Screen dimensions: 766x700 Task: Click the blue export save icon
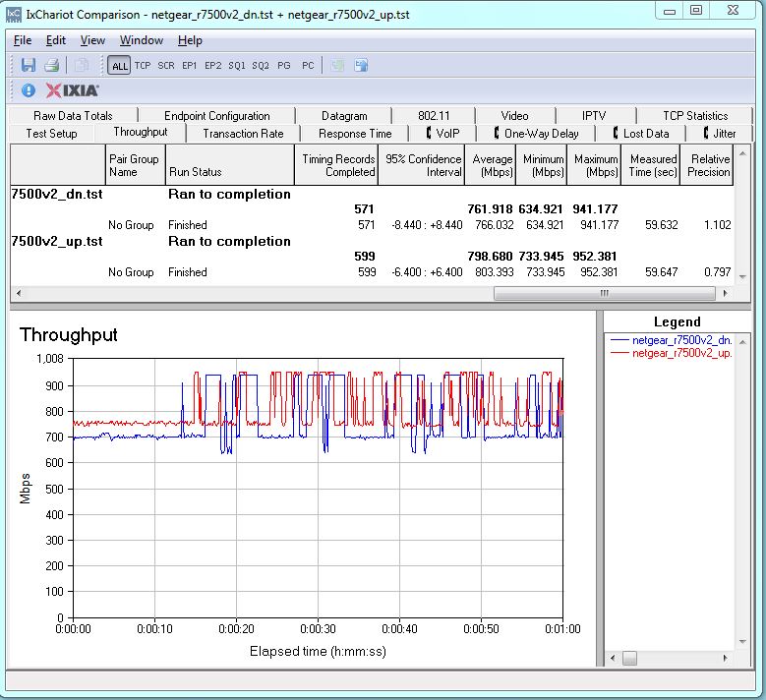tap(361, 66)
